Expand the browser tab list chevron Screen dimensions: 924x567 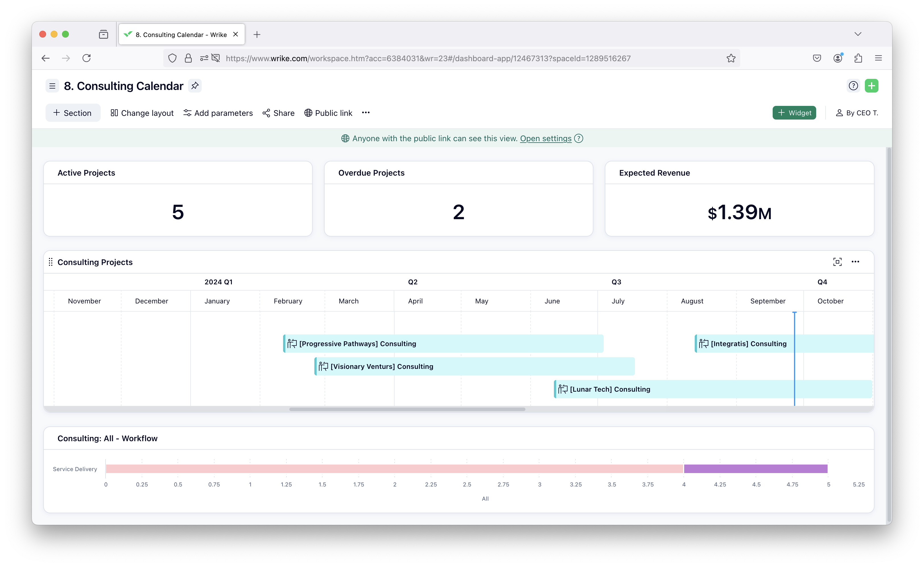[x=858, y=34]
